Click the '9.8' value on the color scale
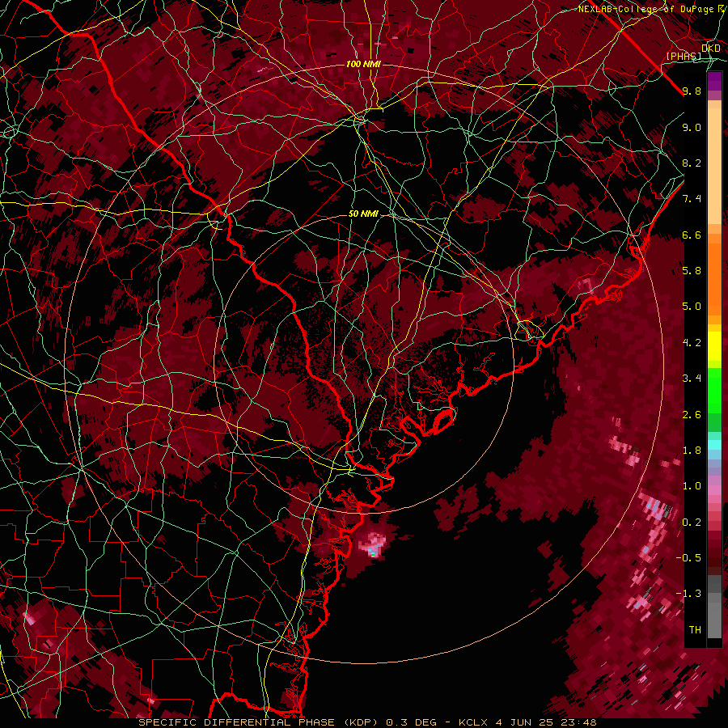 [x=692, y=91]
